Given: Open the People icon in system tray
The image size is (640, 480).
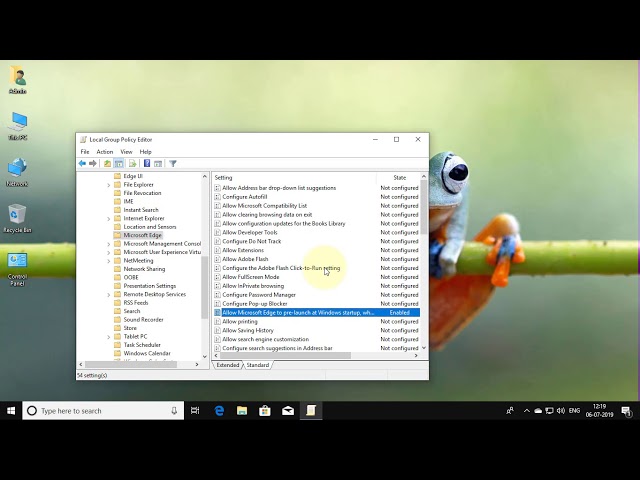Looking at the screenshot, I should 510,411.
